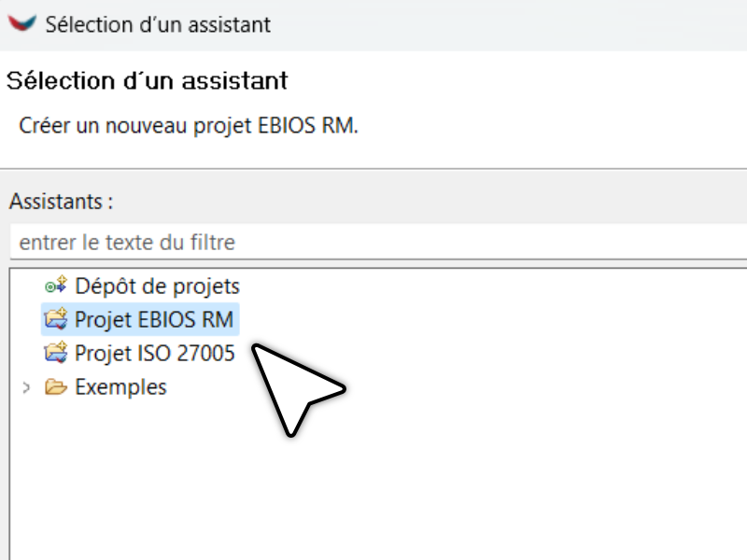This screenshot has width=747, height=560.
Task: Focus the filter text field
Action: click(378, 242)
